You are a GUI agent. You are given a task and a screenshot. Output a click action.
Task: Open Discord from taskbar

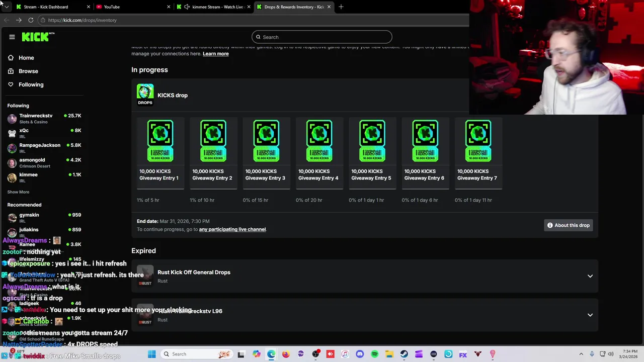(x=360, y=354)
